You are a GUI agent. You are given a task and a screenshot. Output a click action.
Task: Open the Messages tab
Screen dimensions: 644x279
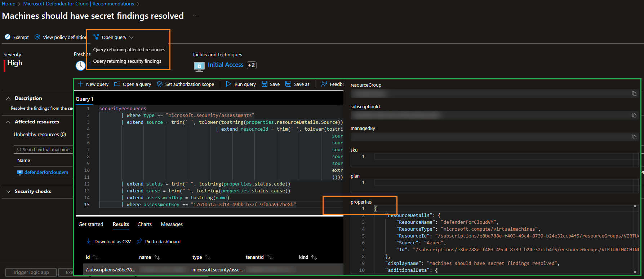tap(172, 224)
